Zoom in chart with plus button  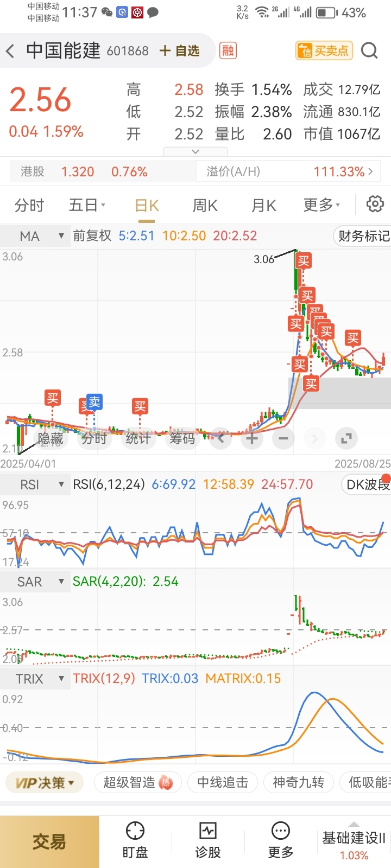click(x=251, y=438)
